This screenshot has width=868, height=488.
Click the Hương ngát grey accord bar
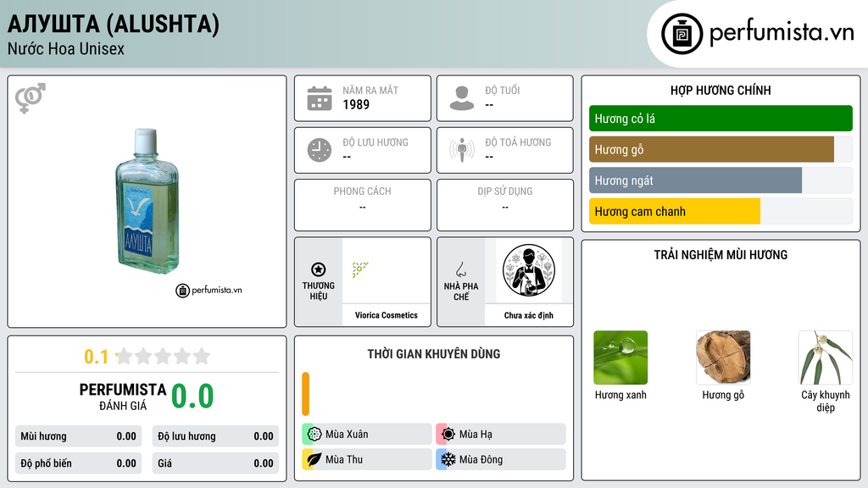click(x=695, y=180)
